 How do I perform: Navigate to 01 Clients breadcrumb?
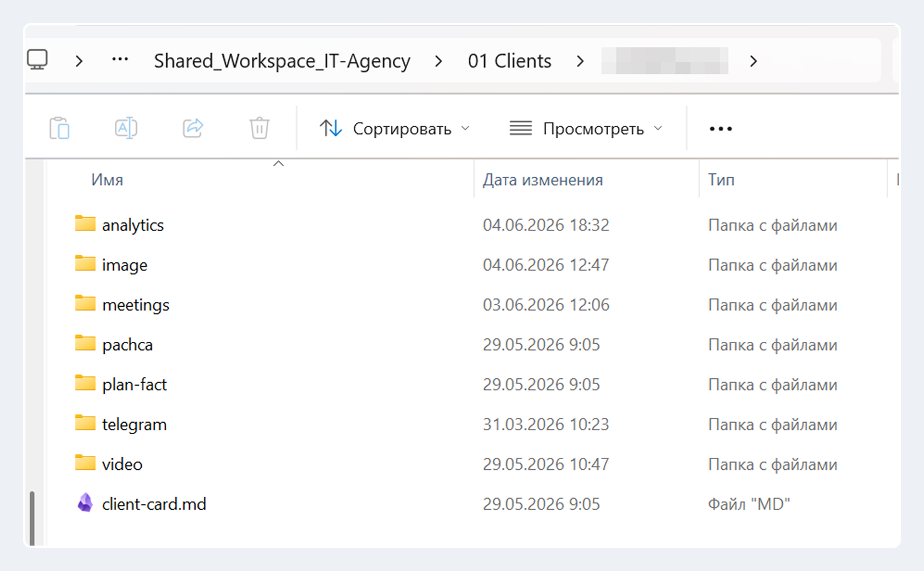(x=510, y=61)
